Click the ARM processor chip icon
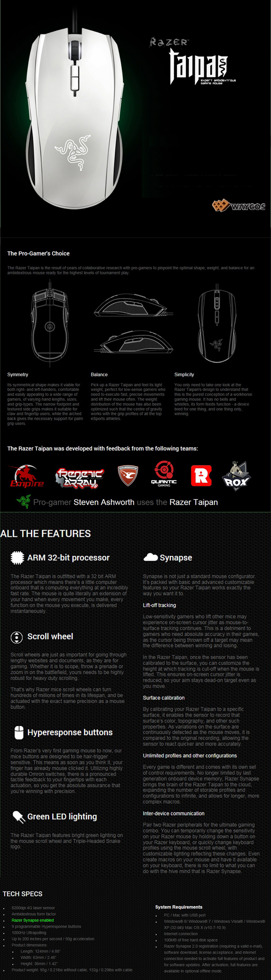 pyautogui.click(x=17, y=558)
